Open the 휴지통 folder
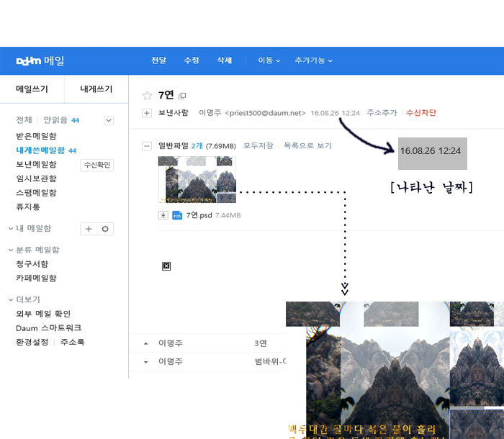The height and width of the screenshot is (439, 504). 28,207
